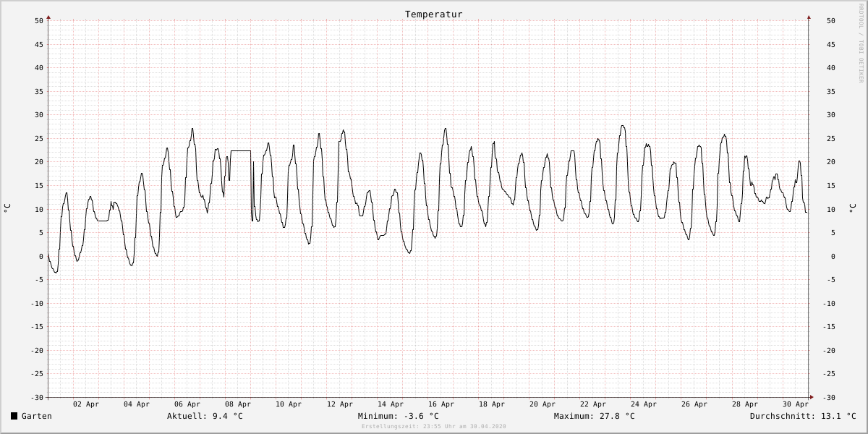The height and width of the screenshot is (434, 868).
Task: Select the "12 Apr" date label
Action: pos(340,404)
